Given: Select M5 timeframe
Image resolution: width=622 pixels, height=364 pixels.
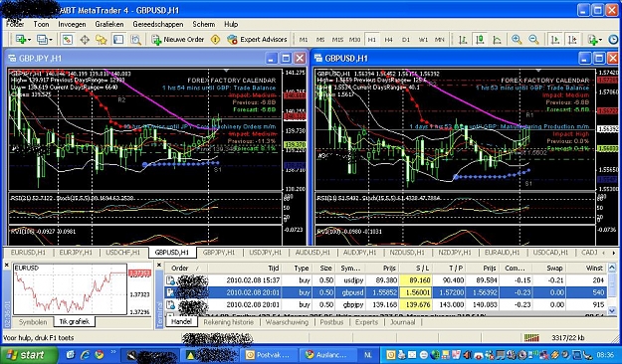Looking at the screenshot, I should click(320, 40).
